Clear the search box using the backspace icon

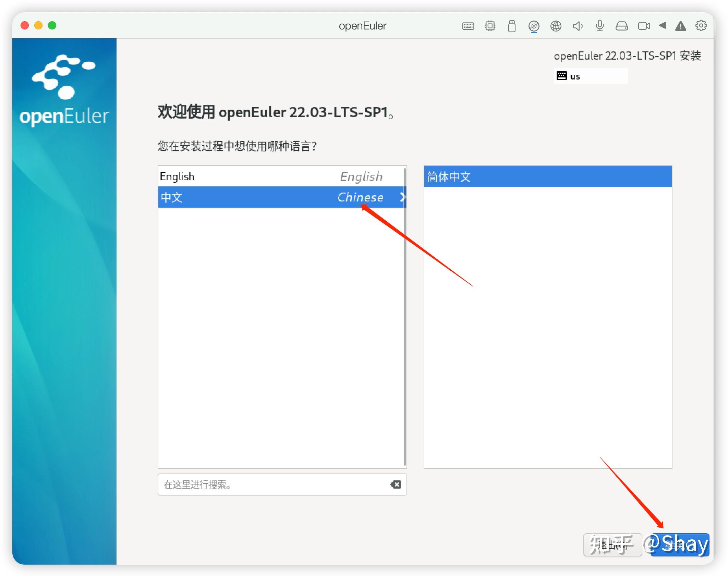tap(396, 484)
